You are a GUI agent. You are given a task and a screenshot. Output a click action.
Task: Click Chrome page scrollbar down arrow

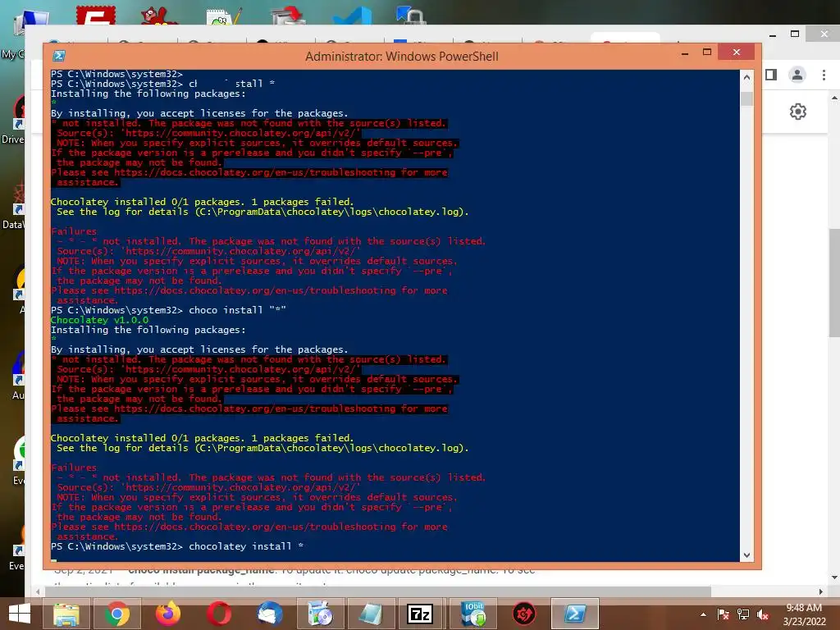834,577
